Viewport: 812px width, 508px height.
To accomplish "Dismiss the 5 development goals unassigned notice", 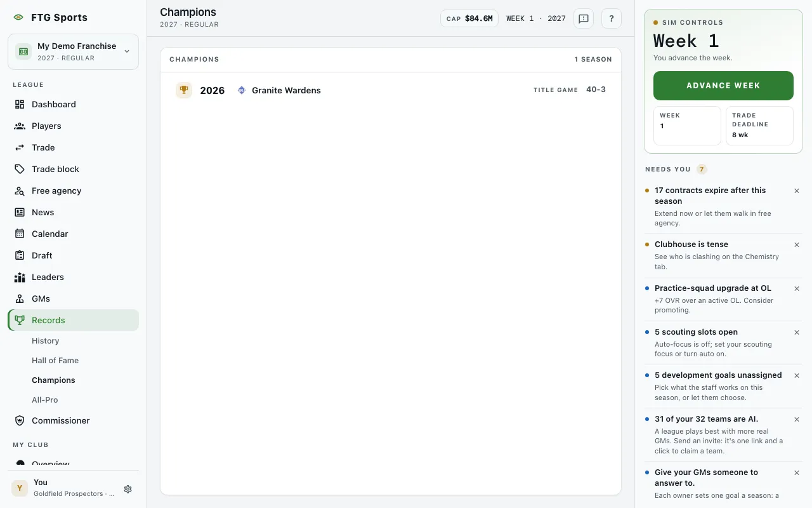I will click(797, 375).
